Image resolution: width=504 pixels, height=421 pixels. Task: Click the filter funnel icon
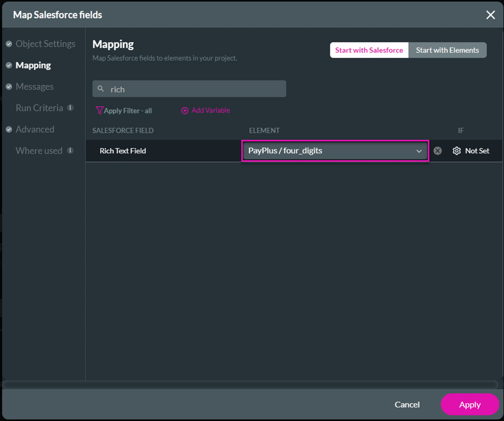point(99,111)
